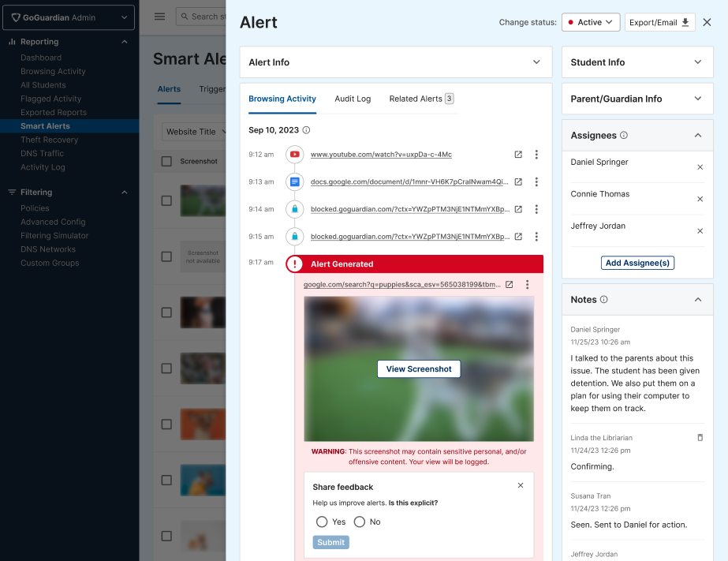Click Add Assignee(s) button
Image resolution: width=728 pixels, height=561 pixels.
[637, 263]
